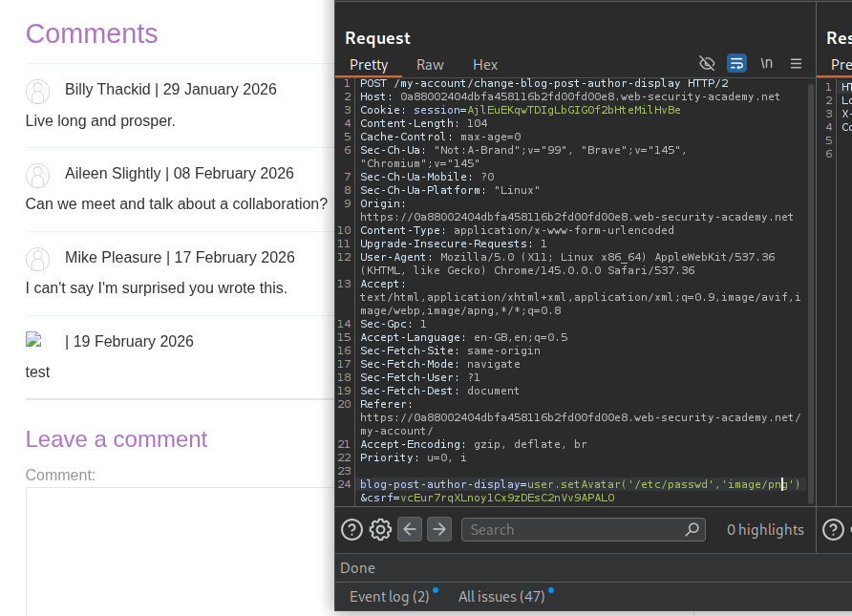The width and height of the screenshot is (852, 616).
Task: Toggle line wrap icon in Request panel
Action: [736, 63]
